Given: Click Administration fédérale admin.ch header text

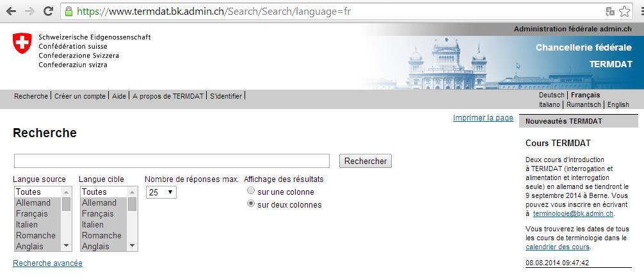Looking at the screenshot, I should tap(572, 29).
